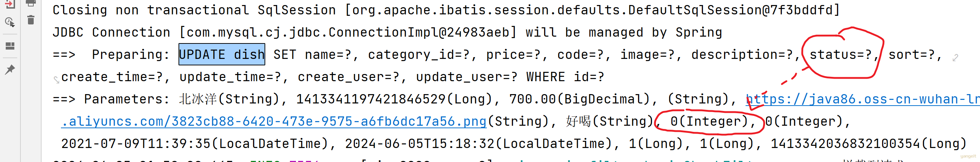Click the Restore Layout icon
The image size is (980, 162).
[x=10, y=46]
